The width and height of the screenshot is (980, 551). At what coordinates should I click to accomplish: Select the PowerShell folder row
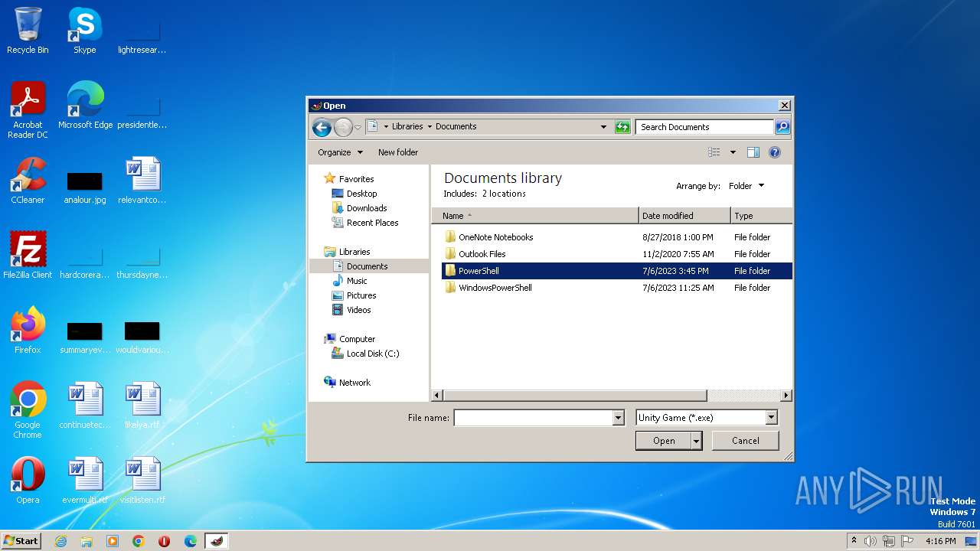[616, 271]
